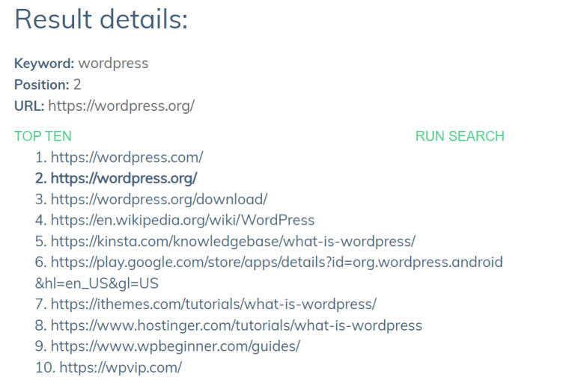Image resolution: width=584 pixels, height=392 pixels.
Task: Select the bold https://wordpress.org/ list entry
Action: (124, 178)
